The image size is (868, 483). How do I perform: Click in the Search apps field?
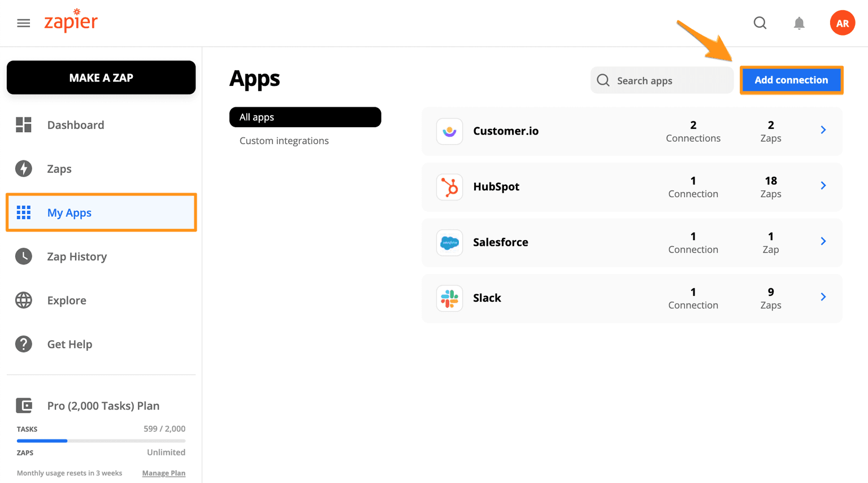[x=662, y=80]
